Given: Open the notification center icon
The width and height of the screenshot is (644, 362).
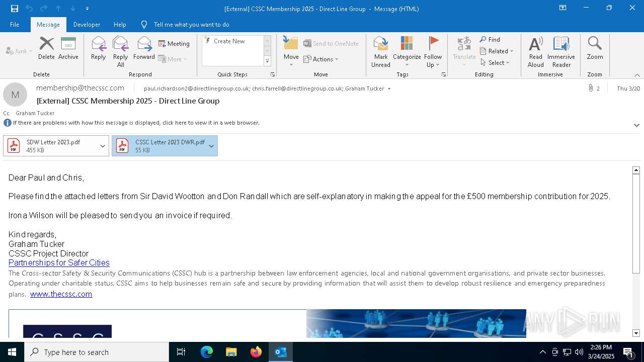Looking at the screenshot, I should tap(628, 352).
